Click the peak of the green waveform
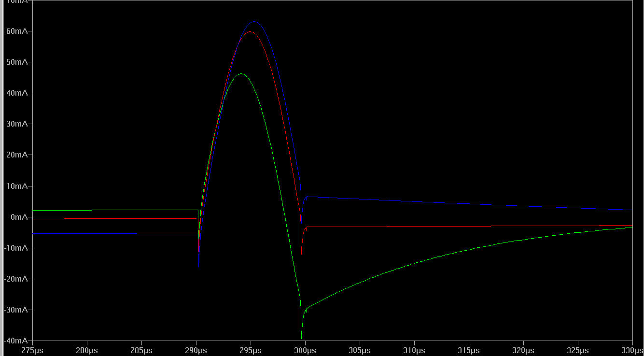644x356 pixels. point(241,73)
